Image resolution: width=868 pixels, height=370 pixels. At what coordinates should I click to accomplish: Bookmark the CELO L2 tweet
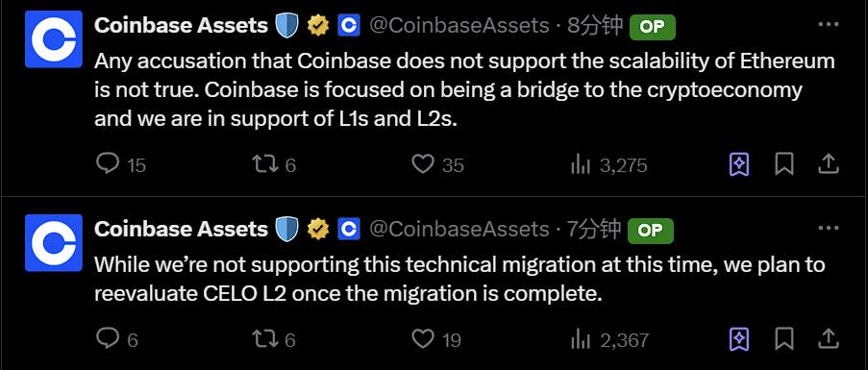click(x=784, y=339)
